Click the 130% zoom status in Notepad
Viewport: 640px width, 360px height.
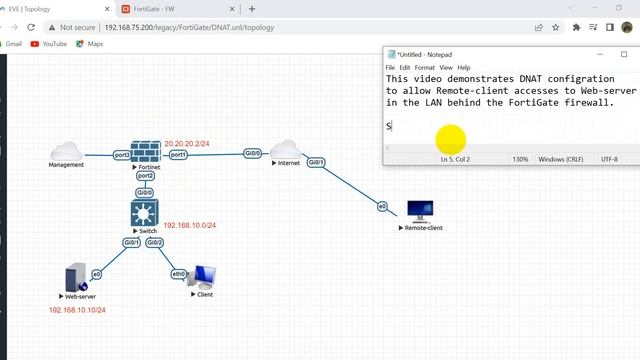(520, 159)
